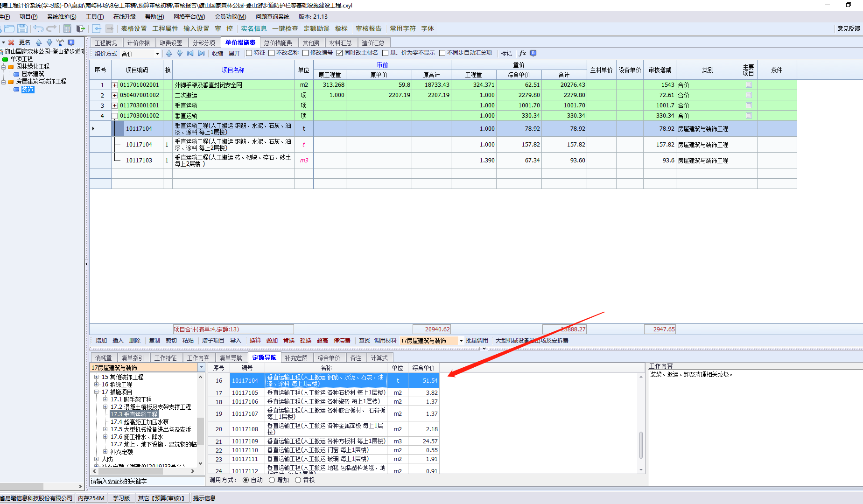Toggle the 特征 checkbox
Screen dimensions: 863x504
click(x=249, y=53)
